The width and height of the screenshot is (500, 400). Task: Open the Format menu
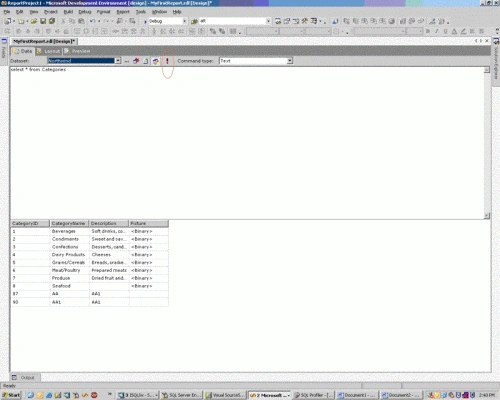(103, 12)
